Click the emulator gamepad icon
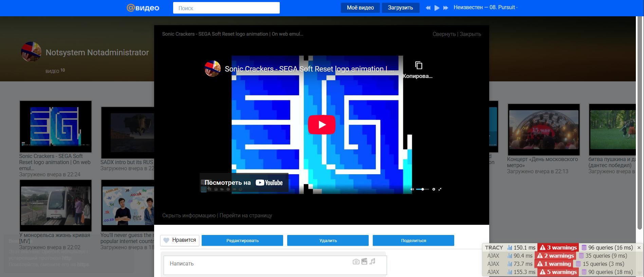This screenshot has width=644, height=277. point(234,189)
